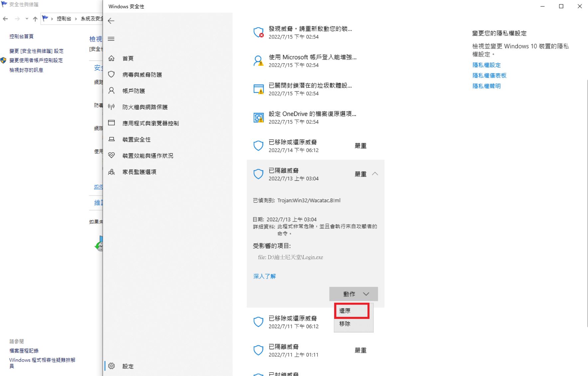Open Firewall & network protection icon
This screenshot has height=376, width=588.
(x=111, y=107)
